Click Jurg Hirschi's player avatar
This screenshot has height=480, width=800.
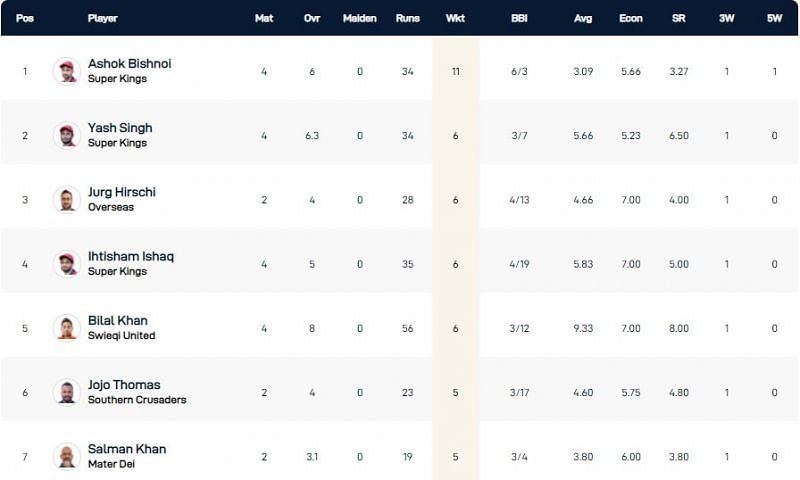[67, 199]
